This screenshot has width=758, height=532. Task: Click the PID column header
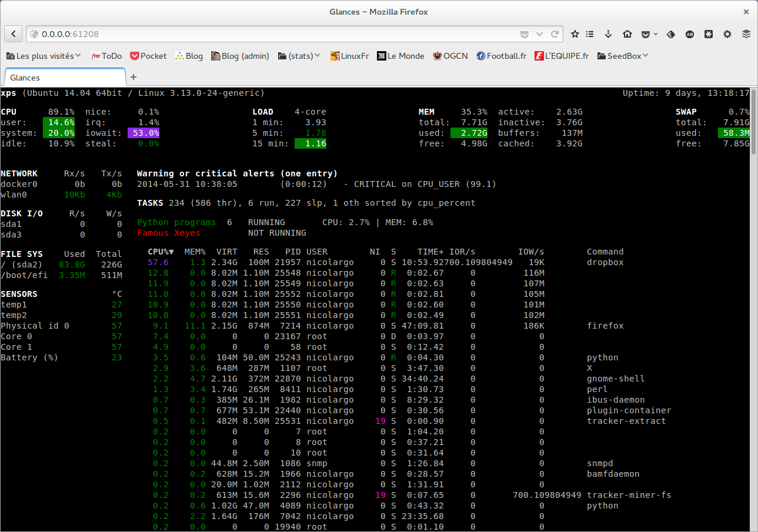pos(293,252)
